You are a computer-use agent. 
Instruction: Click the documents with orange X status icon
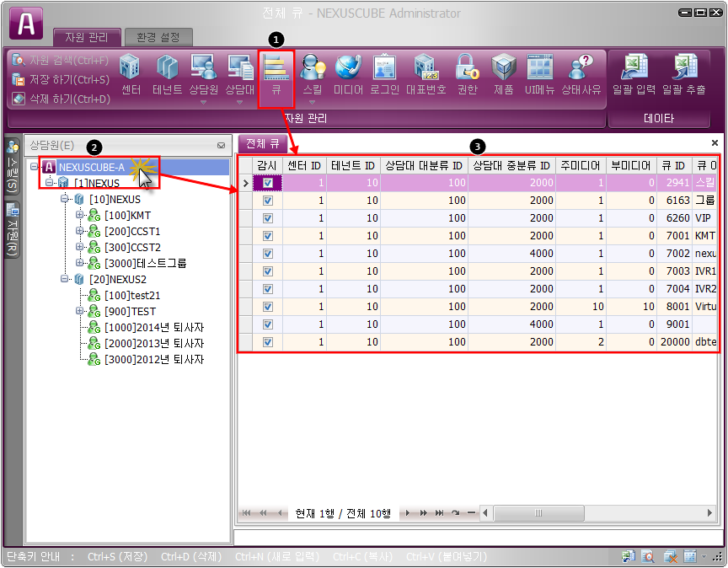(670, 556)
